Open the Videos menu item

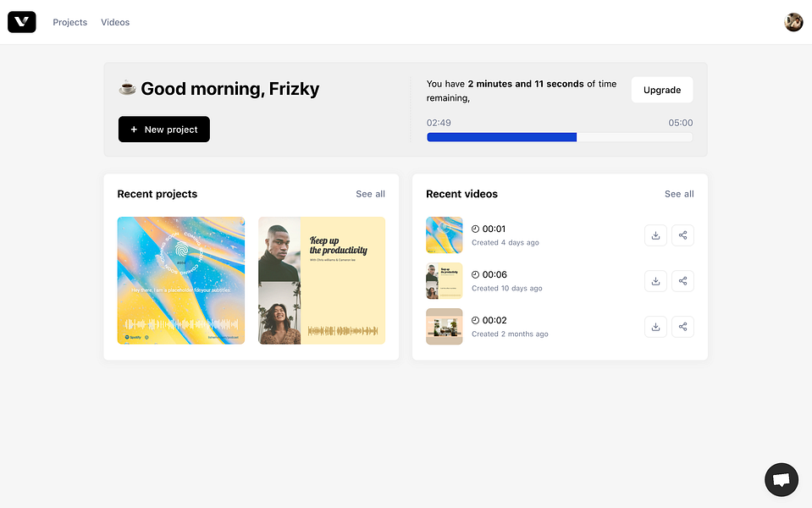pyautogui.click(x=115, y=22)
